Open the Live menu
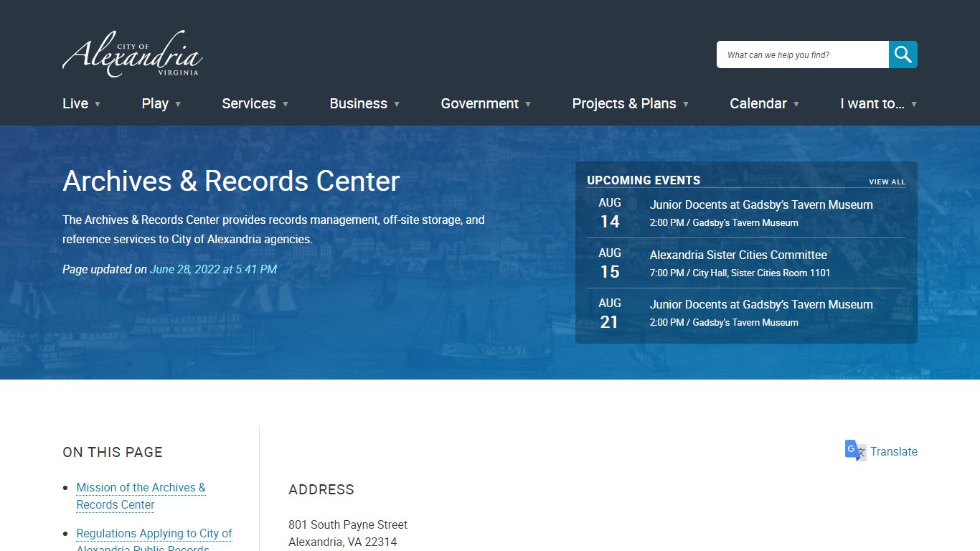The height and width of the screenshot is (551, 980). coord(75,103)
